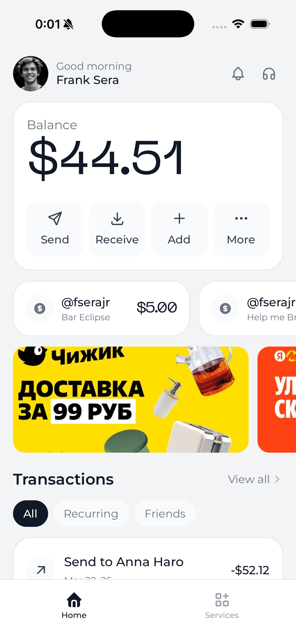Open the red Yandex promo banner
296x644 pixels.
[x=277, y=399]
